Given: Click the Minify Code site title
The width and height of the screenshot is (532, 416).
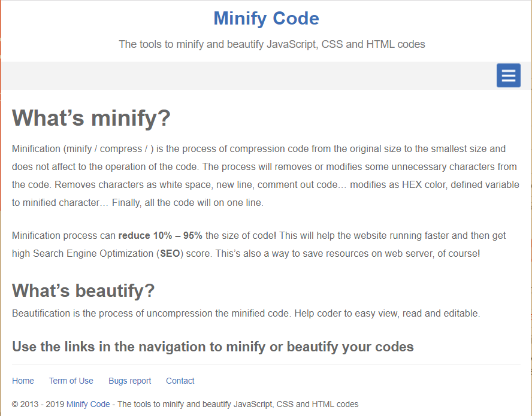Looking at the screenshot, I should tap(267, 19).
